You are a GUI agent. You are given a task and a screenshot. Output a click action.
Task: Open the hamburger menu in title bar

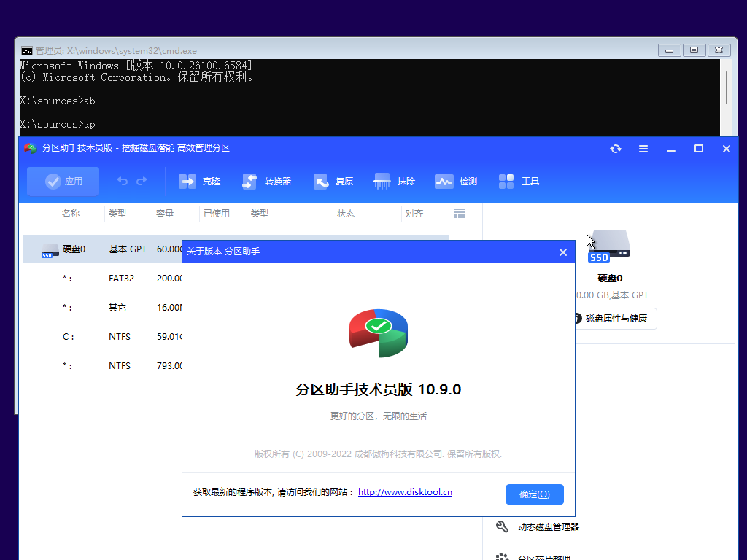coord(643,149)
